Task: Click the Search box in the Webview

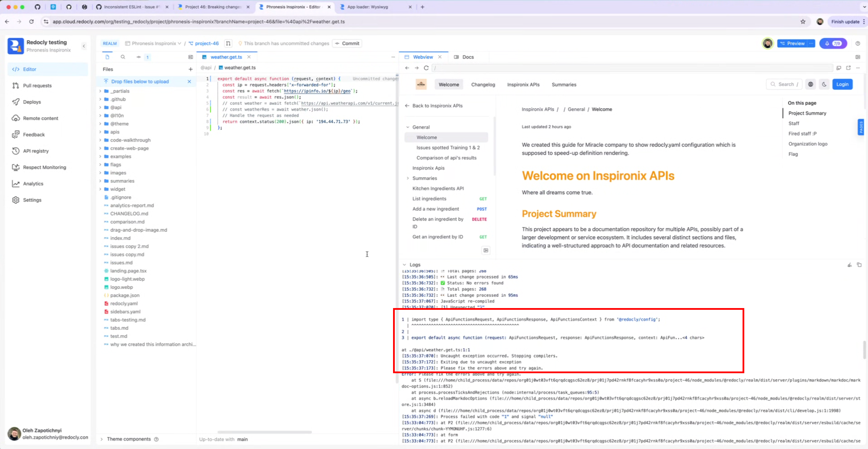Action: [784, 84]
